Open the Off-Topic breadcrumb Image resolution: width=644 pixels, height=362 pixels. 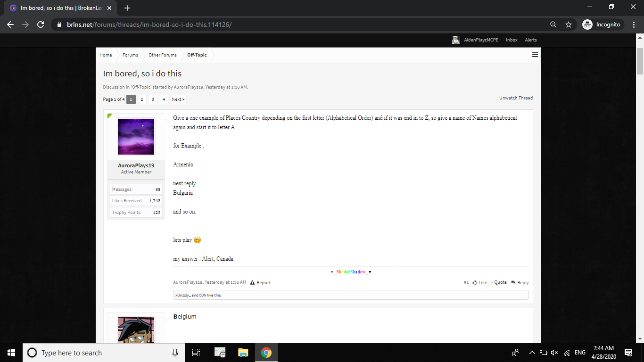(x=197, y=55)
